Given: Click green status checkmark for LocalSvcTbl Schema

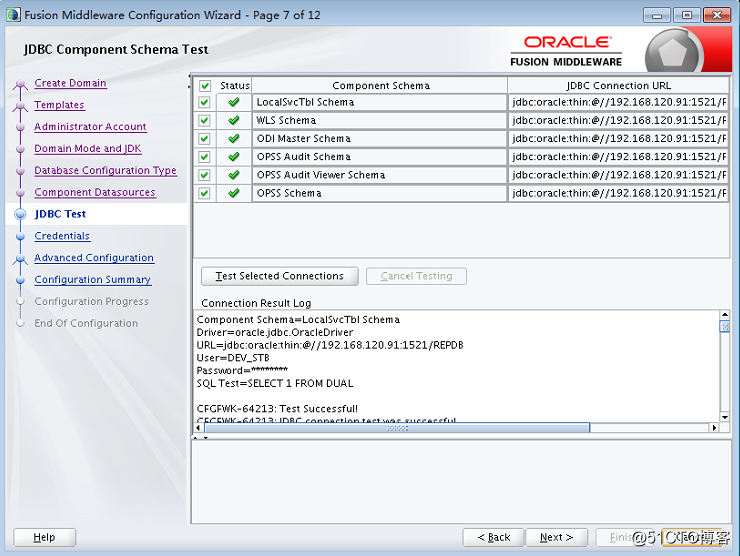Looking at the screenshot, I should pos(234,102).
